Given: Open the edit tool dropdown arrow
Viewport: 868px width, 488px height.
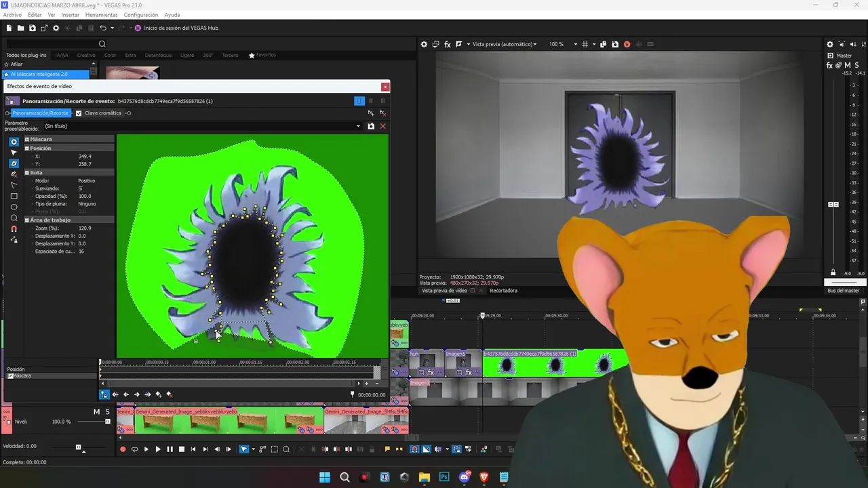Looking at the screenshot, I should coord(253,449).
